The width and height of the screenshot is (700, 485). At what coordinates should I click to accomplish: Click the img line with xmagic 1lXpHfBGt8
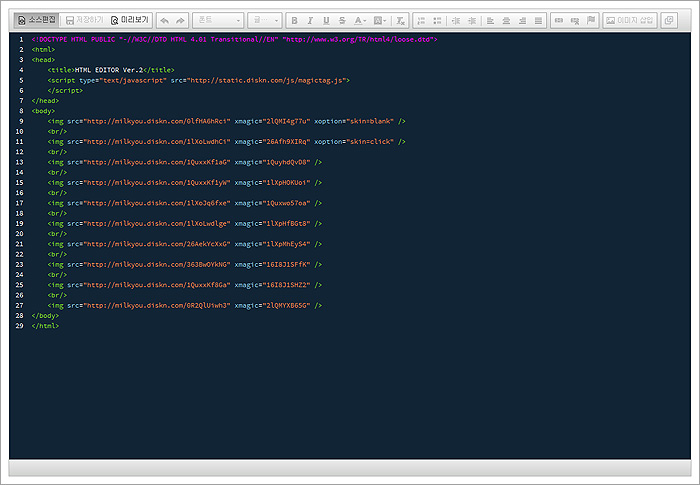(184, 224)
